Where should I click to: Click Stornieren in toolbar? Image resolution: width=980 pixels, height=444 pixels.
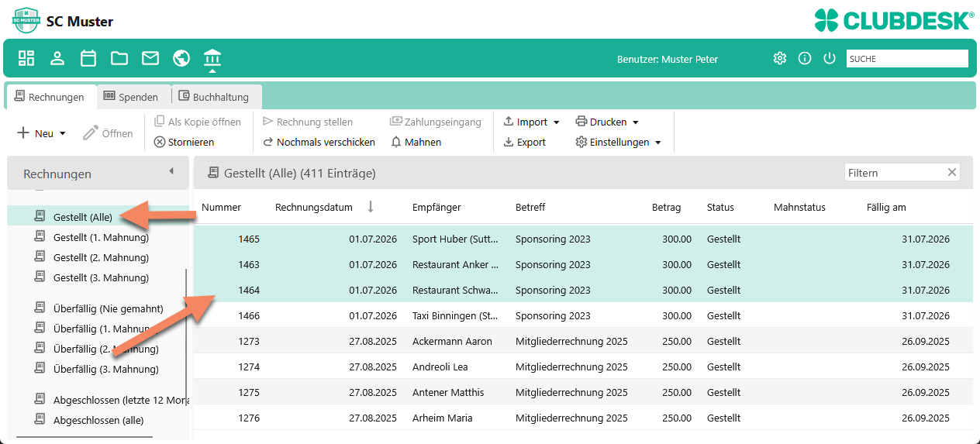185,142
